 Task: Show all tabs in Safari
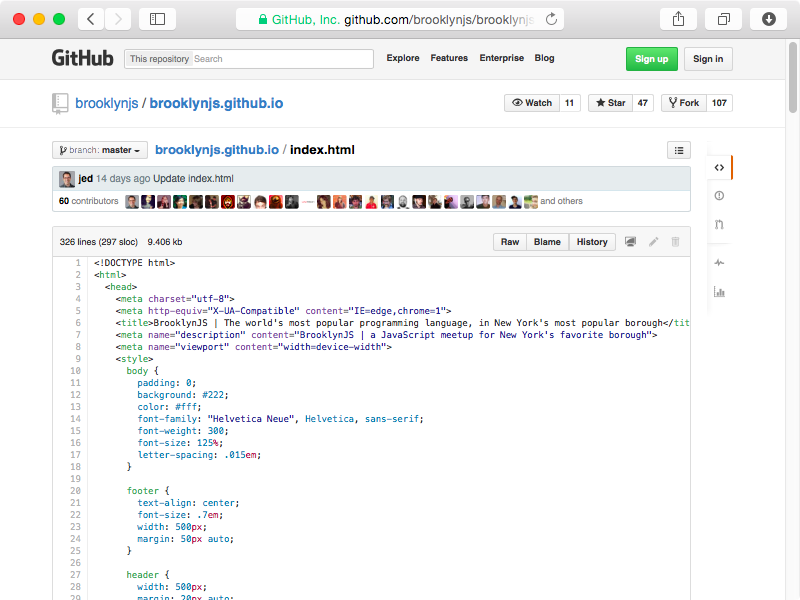pyautogui.click(x=723, y=19)
